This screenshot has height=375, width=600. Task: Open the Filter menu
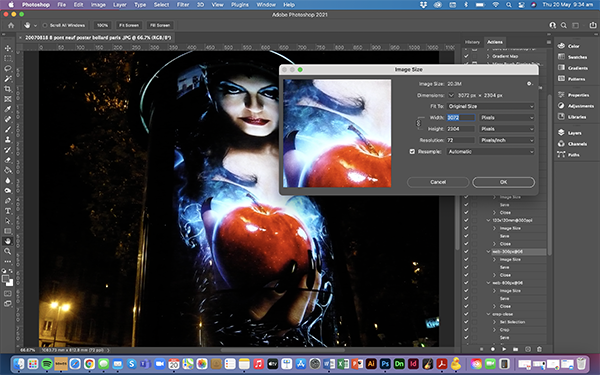coord(183,5)
